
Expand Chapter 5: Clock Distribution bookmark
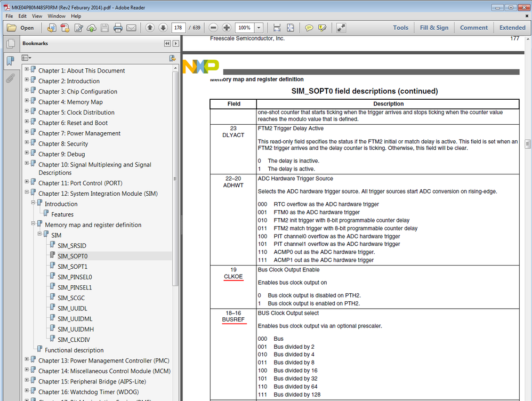coord(27,111)
